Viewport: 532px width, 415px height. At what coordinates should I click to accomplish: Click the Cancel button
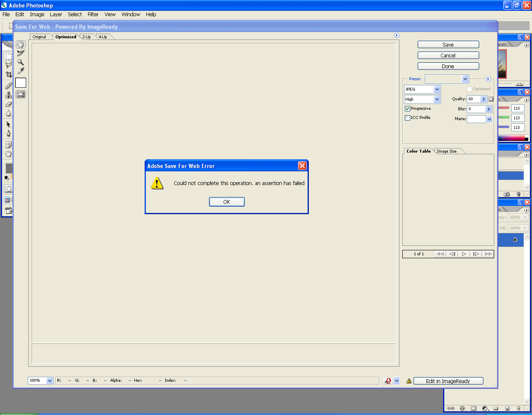pyautogui.click(x=448, y=55)
